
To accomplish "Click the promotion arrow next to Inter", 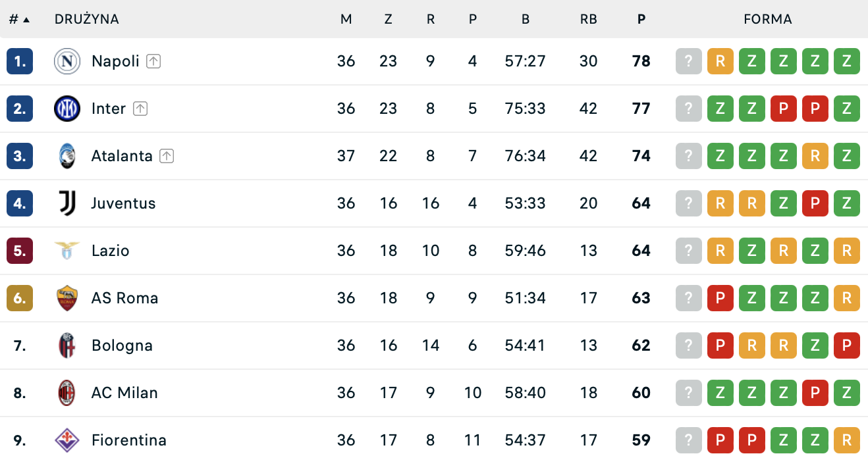I will 139,109.
